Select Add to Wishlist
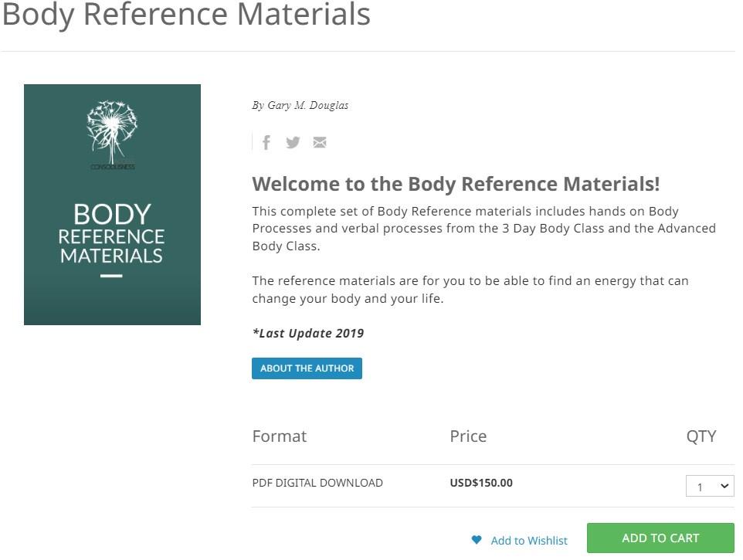The height and width of the screenshot is (560, 743). 528,540
